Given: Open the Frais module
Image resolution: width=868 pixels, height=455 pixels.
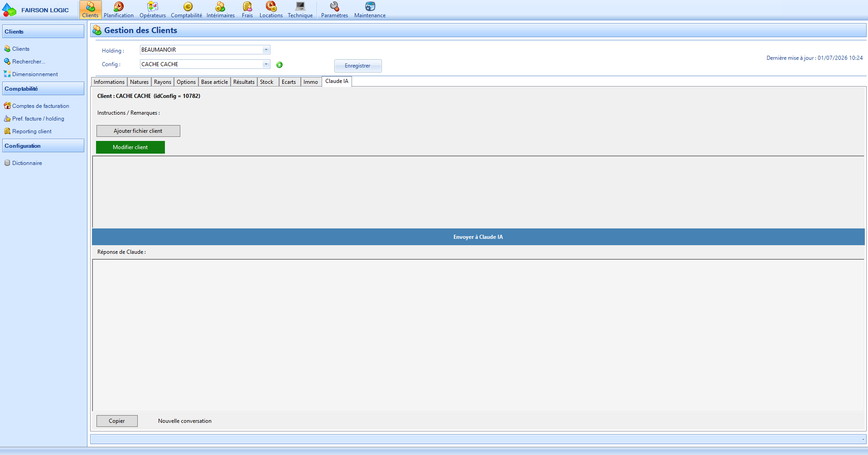Looking at the screenshot, I should pos(247,10).
